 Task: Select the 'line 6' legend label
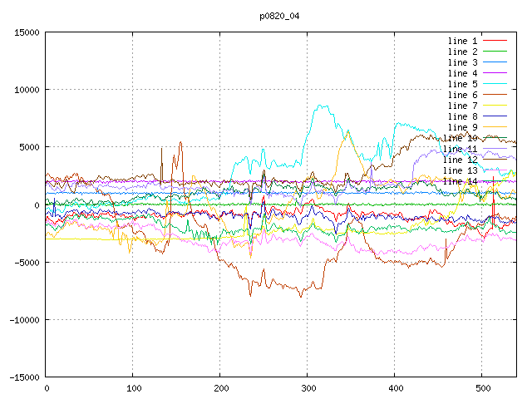tap(462, 95)
